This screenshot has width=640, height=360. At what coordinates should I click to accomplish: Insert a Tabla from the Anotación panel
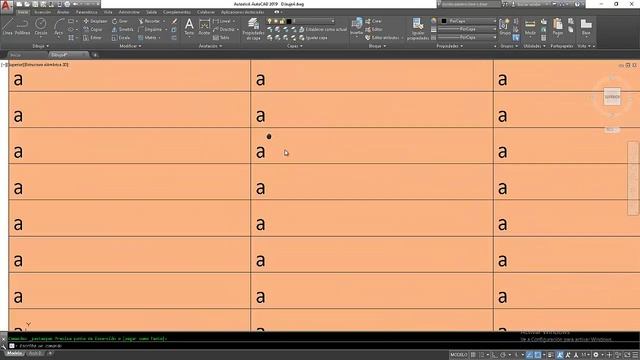221,38
